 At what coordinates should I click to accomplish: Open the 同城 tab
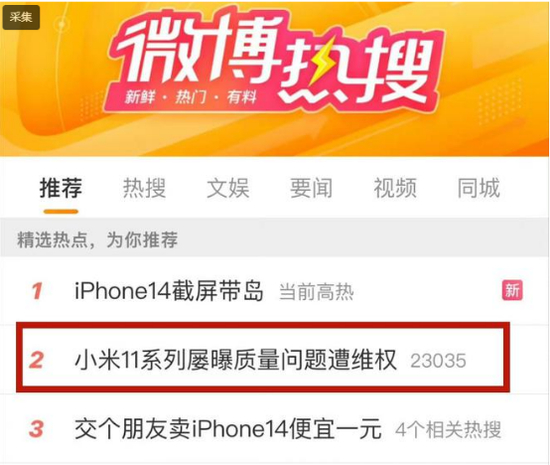click(x=479, y=188)
